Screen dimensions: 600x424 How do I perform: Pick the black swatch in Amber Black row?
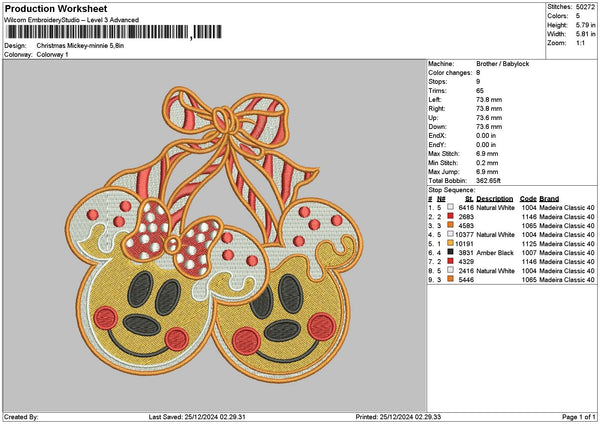pos(450,252)
